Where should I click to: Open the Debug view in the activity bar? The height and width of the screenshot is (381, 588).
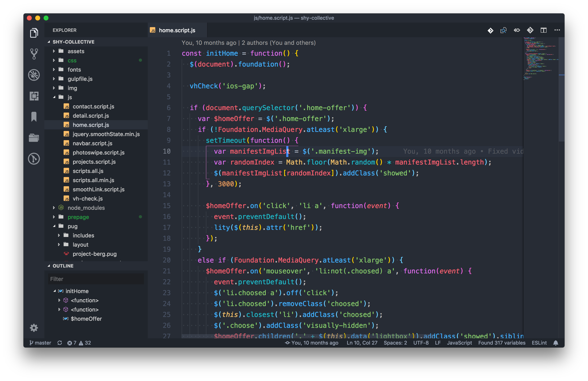pyautogui.click(x=34, y=75)
